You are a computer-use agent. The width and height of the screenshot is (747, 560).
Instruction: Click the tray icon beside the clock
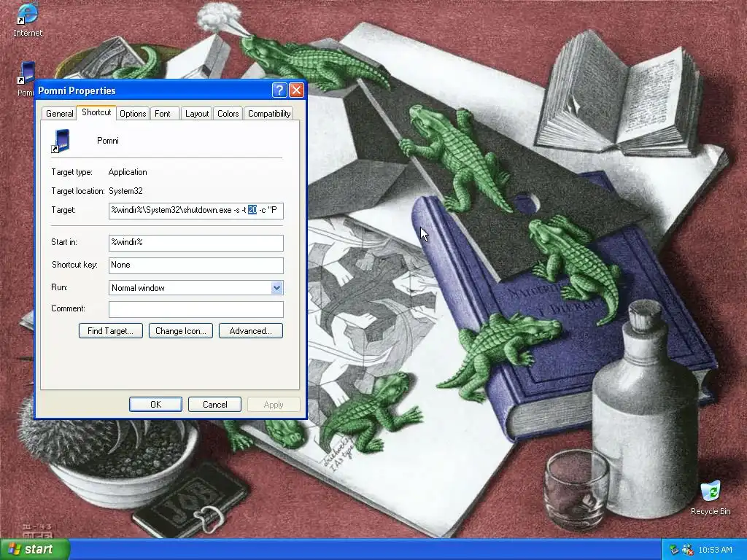coord(687,550)
